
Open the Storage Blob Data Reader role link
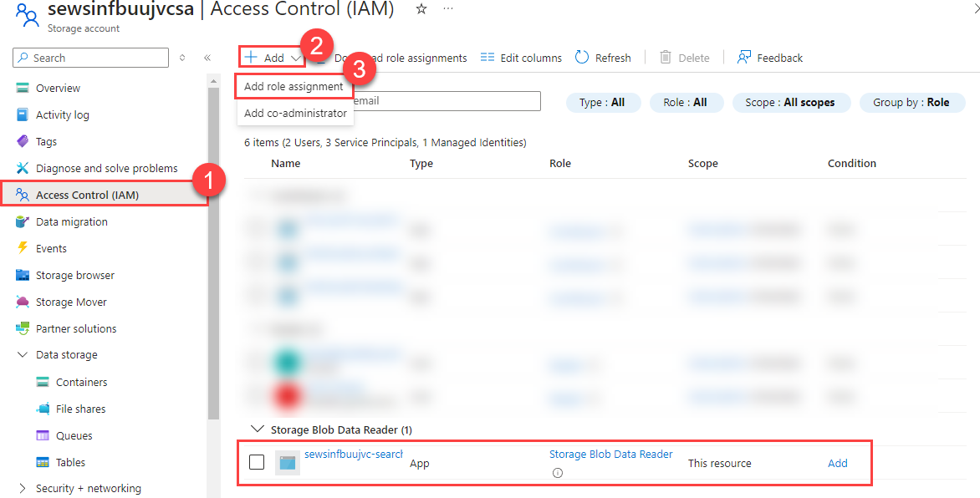(x=610, y=453)
